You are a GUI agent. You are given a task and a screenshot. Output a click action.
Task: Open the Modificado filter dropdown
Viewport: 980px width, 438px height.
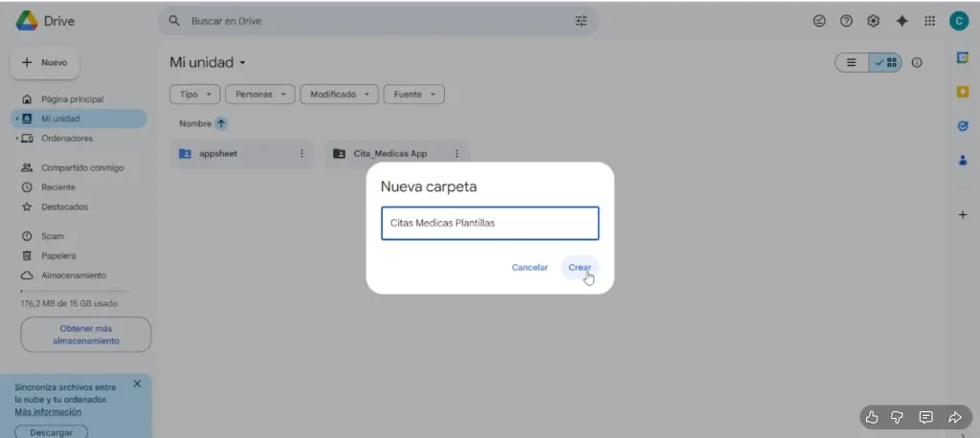click(x=340, y=95)
